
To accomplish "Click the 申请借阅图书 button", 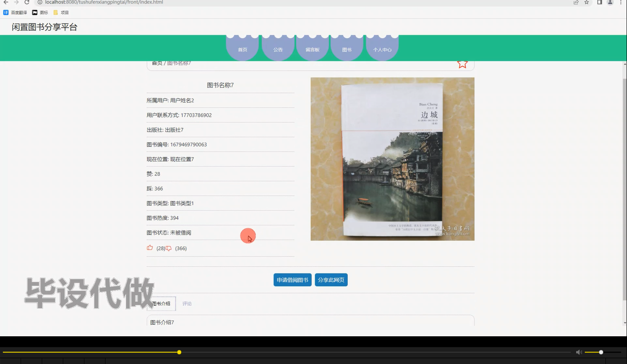I will click(x=292, y=280).
